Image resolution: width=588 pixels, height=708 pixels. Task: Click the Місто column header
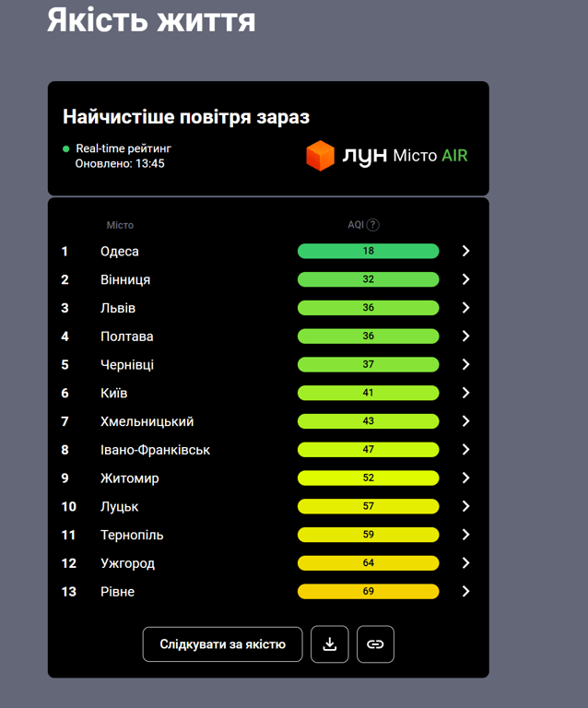pyautogui.click(x=120, y=225)
